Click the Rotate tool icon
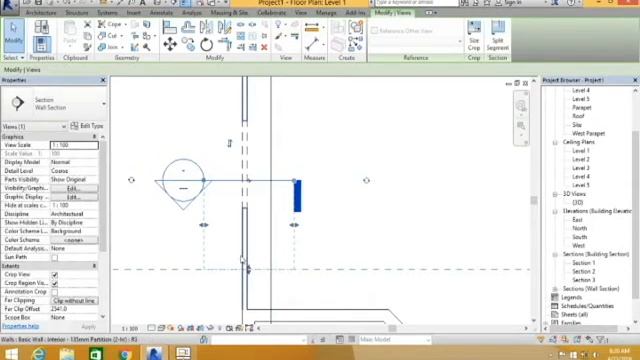Image resolution: width=640 pixels, height=360 pixels. click(207, 44)
